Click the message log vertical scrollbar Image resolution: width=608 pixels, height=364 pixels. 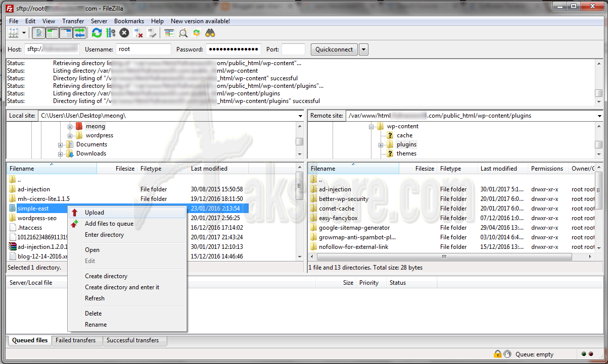click(x=598, y=82)
